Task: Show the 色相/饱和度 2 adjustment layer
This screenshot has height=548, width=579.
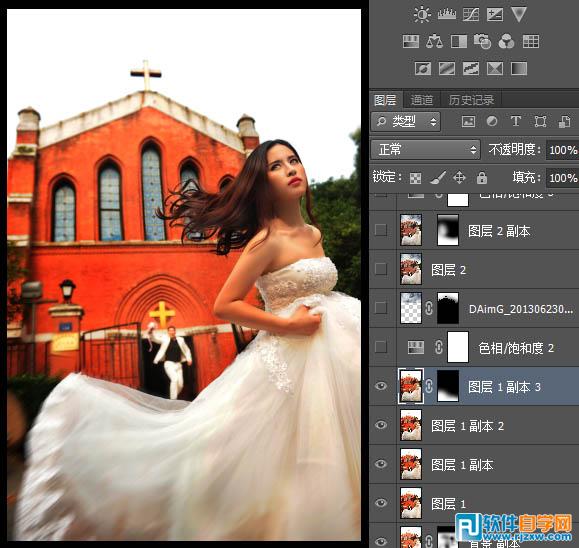Action: click(381, 347)
